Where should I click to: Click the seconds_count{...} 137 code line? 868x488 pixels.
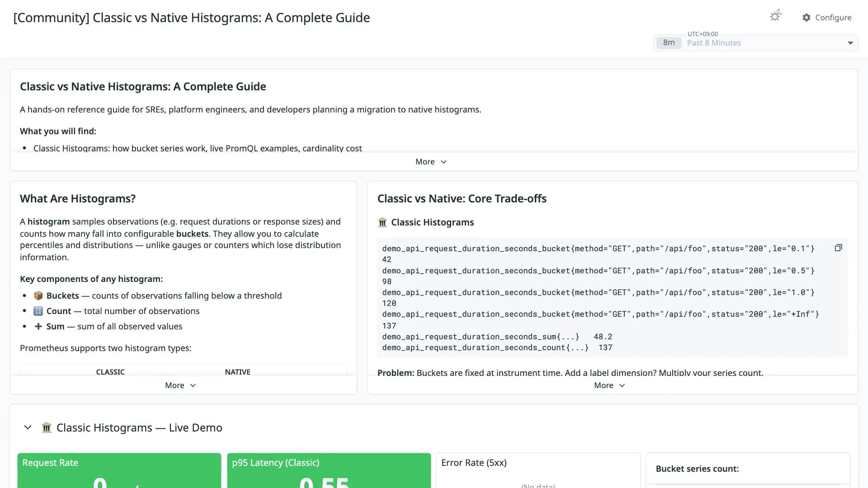[x=497, y=347]
